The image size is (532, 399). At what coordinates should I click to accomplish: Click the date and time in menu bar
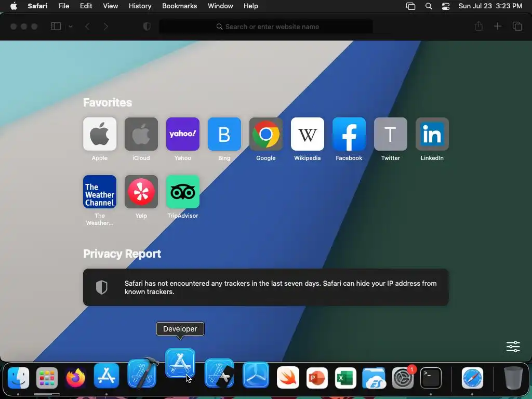[490, 6]
